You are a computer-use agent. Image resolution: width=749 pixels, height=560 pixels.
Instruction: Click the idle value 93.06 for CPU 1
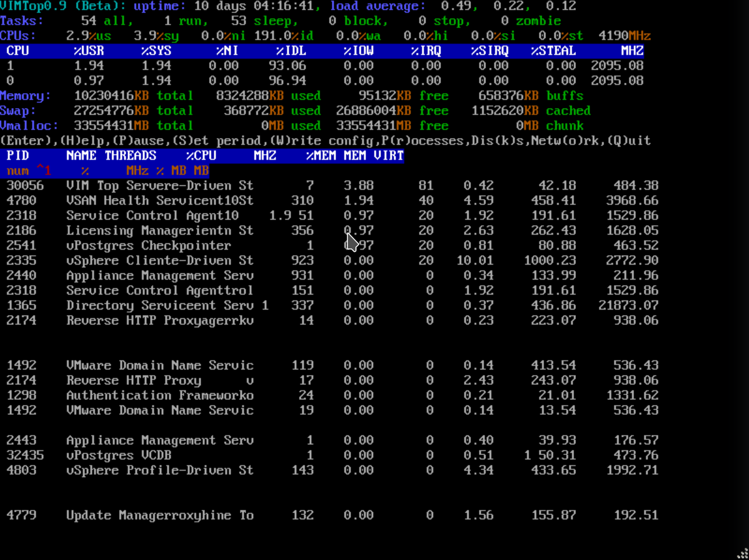click(x=287, y=66)
